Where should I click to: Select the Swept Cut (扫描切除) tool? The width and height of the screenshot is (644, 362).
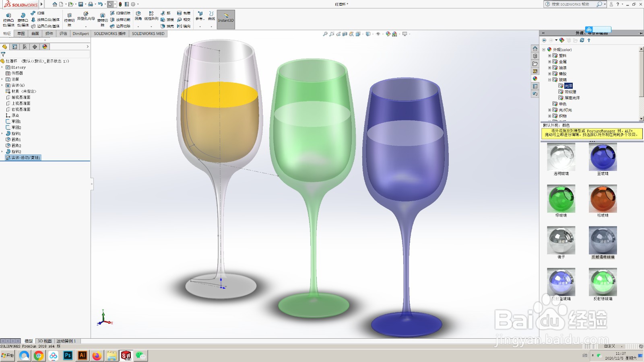click(120, 13)
